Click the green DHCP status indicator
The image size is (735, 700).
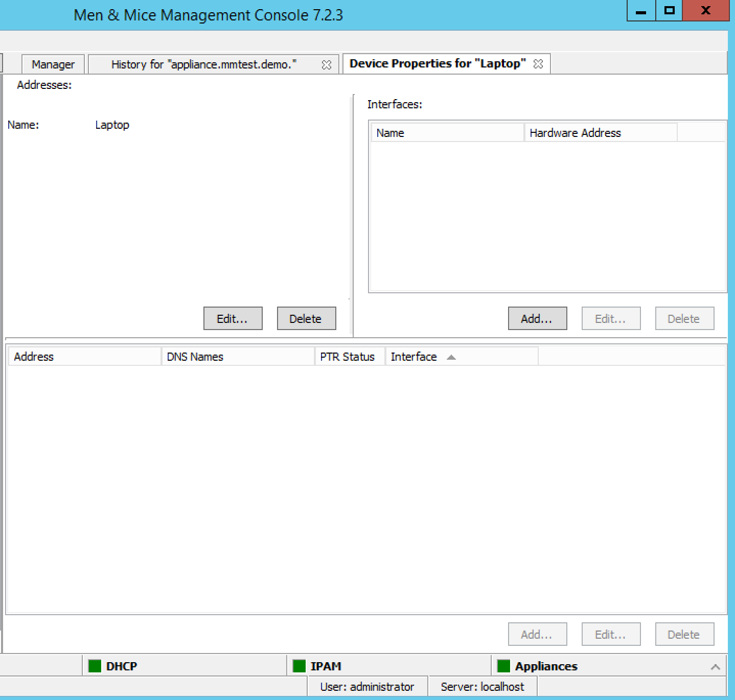(x=95, y=666)
